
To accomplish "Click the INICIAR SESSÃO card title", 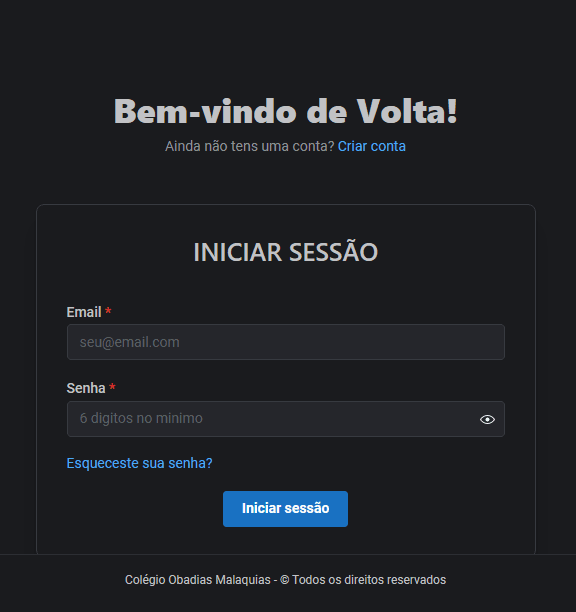I will pos(286,252).
